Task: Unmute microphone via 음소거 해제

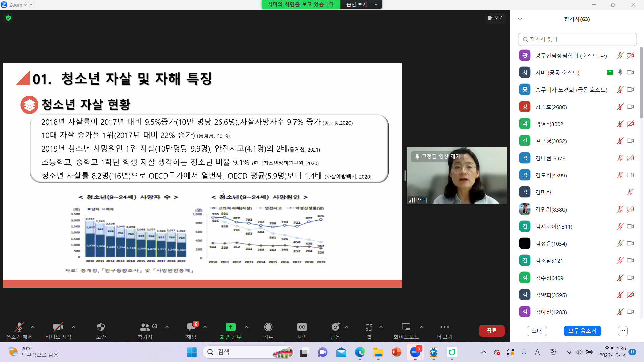Action: [19, 327]
